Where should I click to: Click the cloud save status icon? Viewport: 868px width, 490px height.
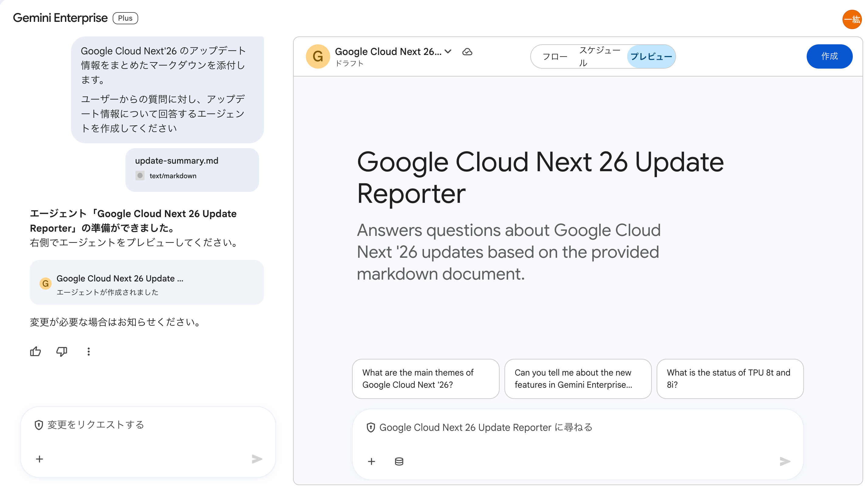coord(467,52)
